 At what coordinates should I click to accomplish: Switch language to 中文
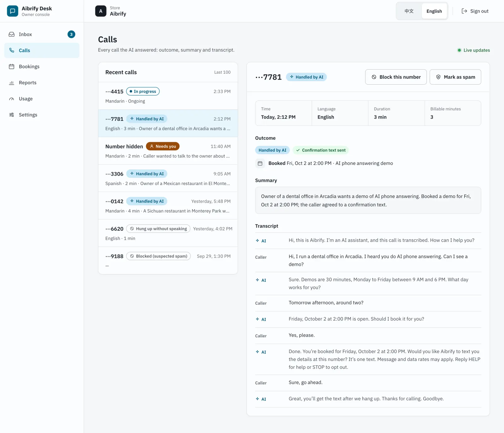pyautogui.click(x=409, y=11)
